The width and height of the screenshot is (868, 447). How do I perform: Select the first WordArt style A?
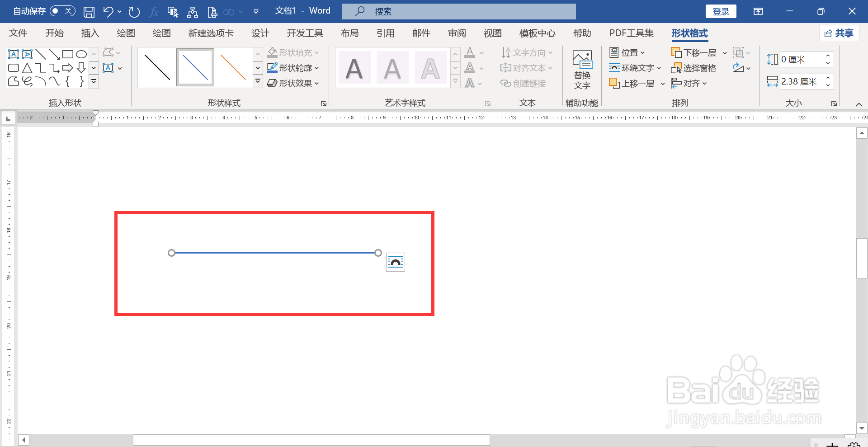click(354, 68)
